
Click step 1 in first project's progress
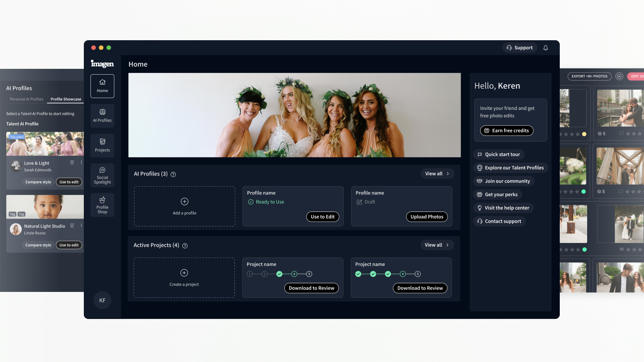tap(250, 274)
